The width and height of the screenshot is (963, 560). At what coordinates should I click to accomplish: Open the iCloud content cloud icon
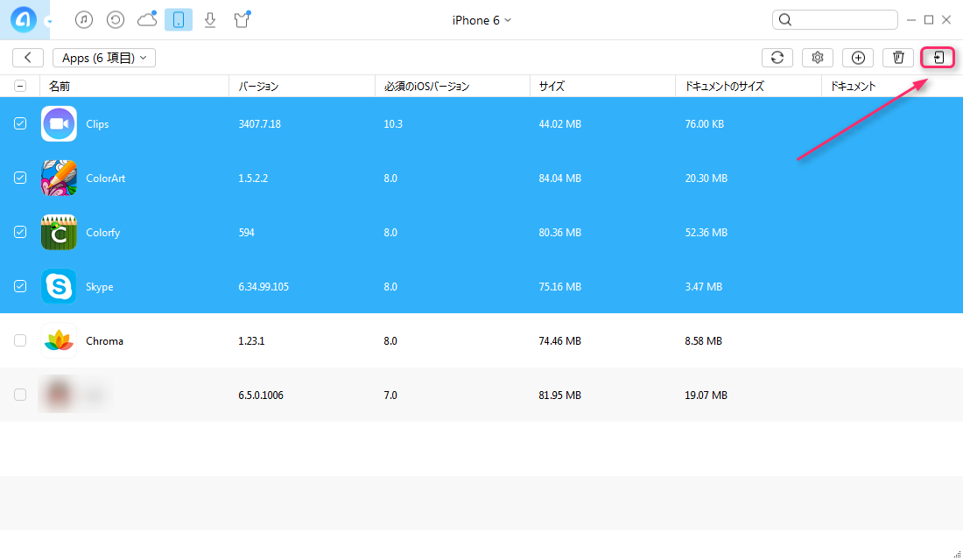[x=147, y=19]
